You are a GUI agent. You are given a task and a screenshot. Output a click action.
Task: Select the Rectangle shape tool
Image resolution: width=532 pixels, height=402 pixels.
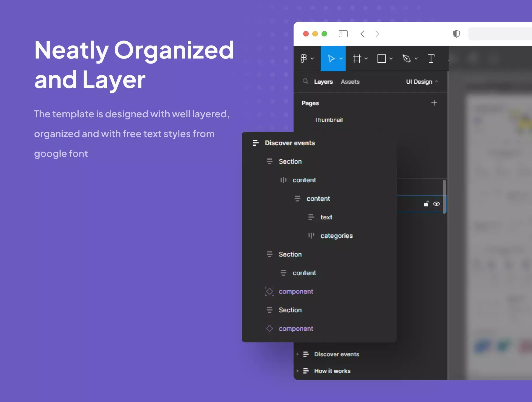[x=382, y=59]
